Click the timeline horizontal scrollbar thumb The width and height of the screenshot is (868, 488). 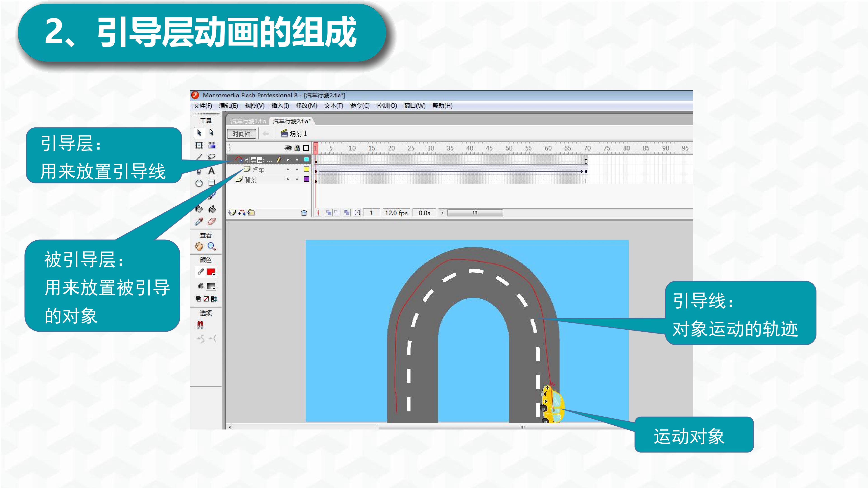pos(475,213)
